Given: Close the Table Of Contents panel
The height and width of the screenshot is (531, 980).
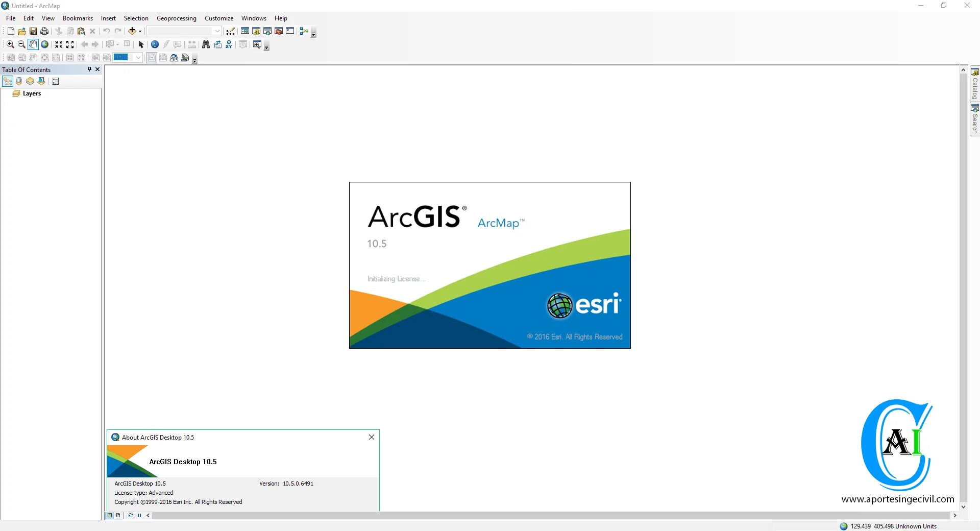Looking at the screenshot, I should [x=97, y=69].
